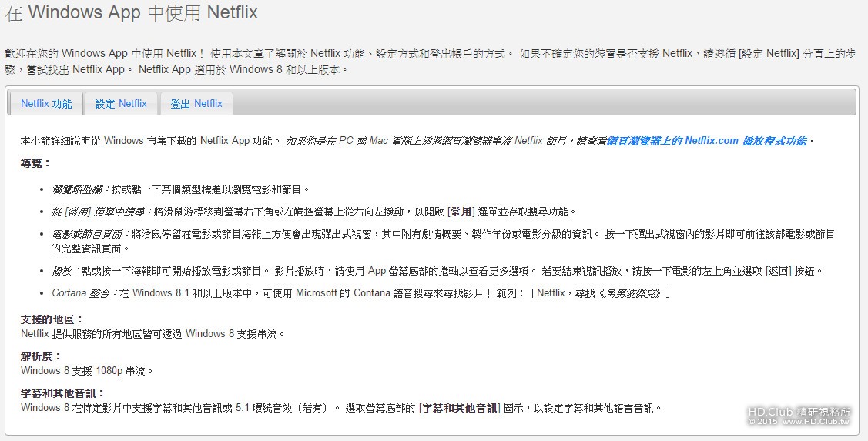Click the 歡迎在您的 Windows App intro paragraph
Image resolution: width=868 pixels, height=441 pixels.
431,62
